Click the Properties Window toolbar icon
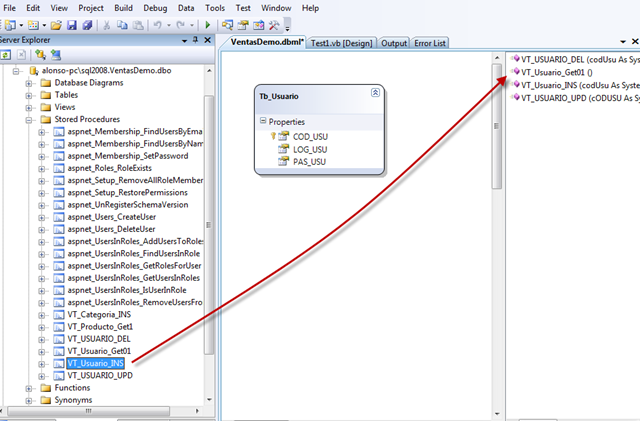This screenshot has width=640, height=421. [x=243, y=25]
